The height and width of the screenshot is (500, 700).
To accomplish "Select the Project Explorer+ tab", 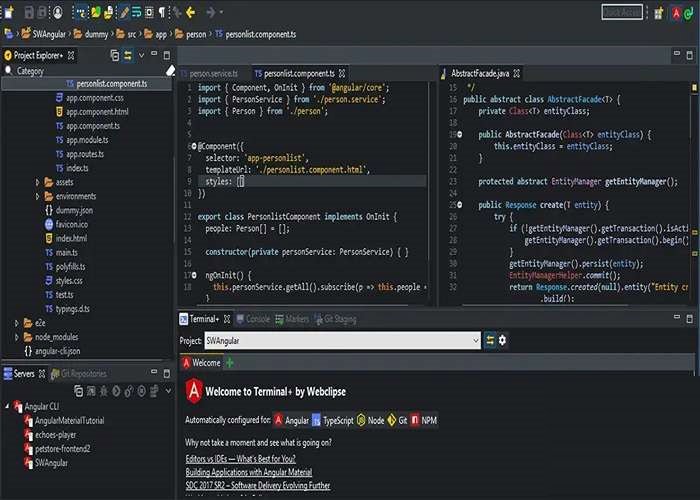I will 38,55.
